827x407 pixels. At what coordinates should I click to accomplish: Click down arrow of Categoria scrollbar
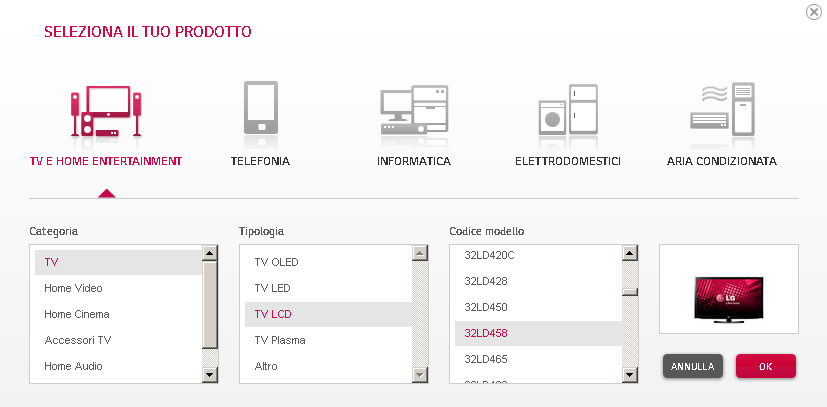click(210, 375)
